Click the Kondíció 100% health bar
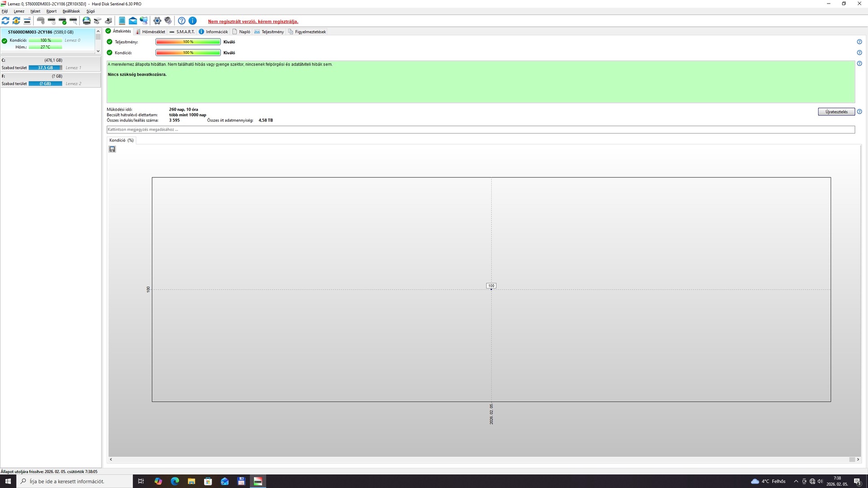The height and width of the screenshot is (488, 868). [188, 53]
